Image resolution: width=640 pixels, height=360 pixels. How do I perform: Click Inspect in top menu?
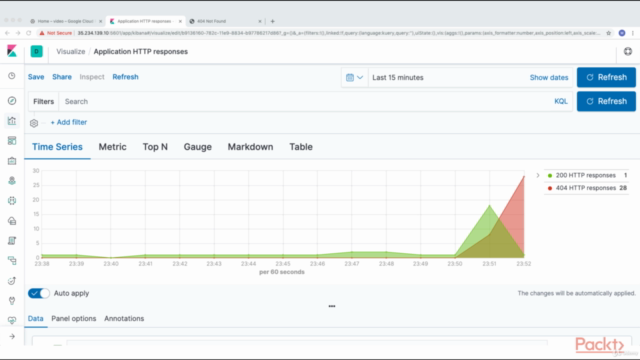tap(92, 77)
